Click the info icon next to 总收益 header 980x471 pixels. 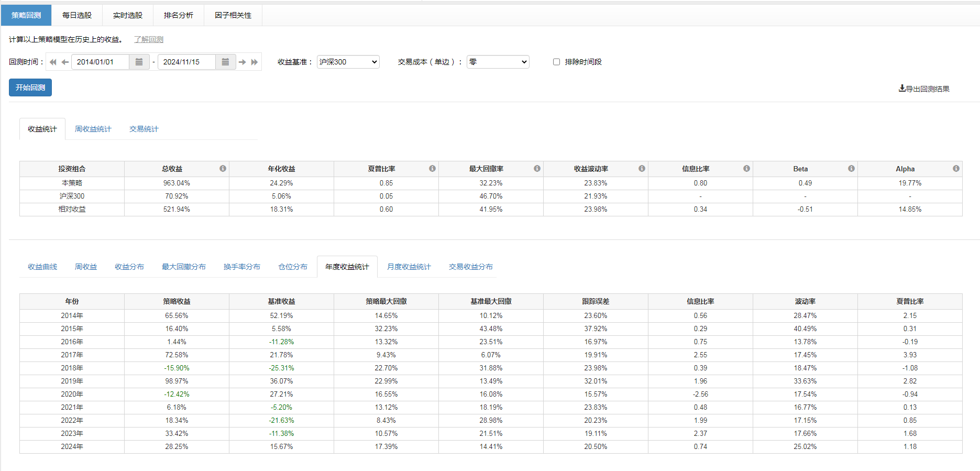point(223,169)
